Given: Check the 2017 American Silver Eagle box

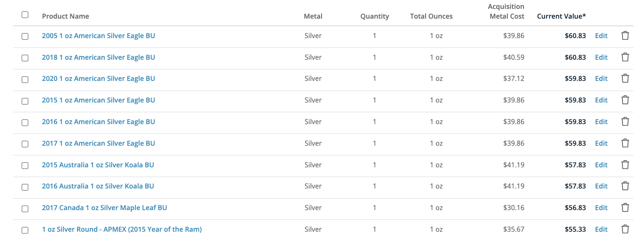Looking at the screenshot, I should 25,144.
